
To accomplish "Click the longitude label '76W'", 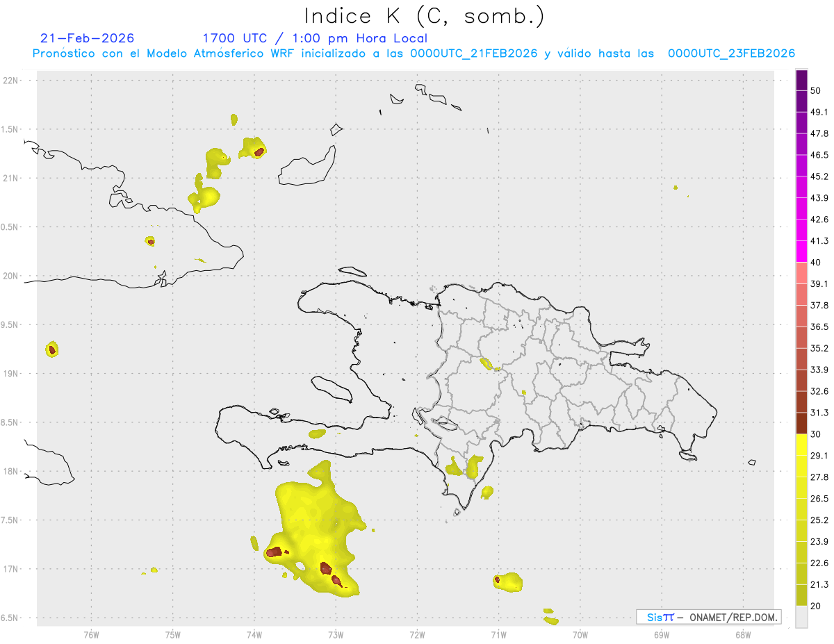I will pos(91,635).
